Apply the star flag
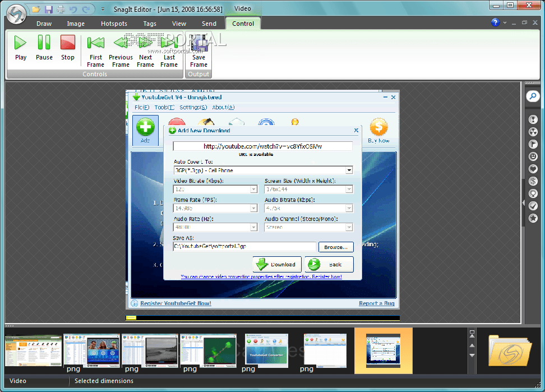 533,218
